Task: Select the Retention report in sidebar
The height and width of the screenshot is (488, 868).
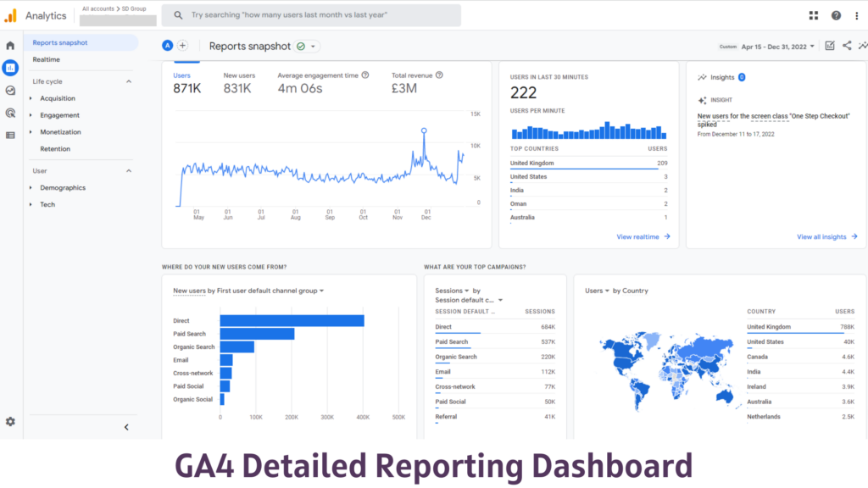Action: pos(55,149)
